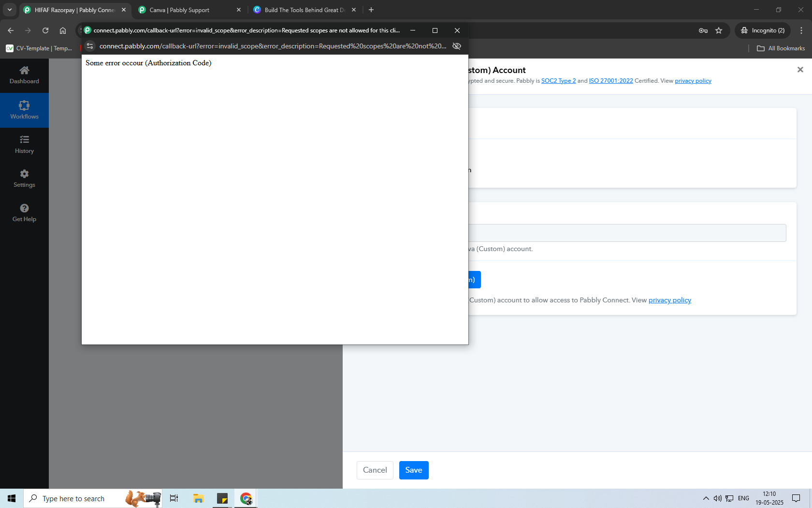Image resolution: width=812 pixels, height=508 pixels.
Task: Open the volume control
Action: point(717,498)
